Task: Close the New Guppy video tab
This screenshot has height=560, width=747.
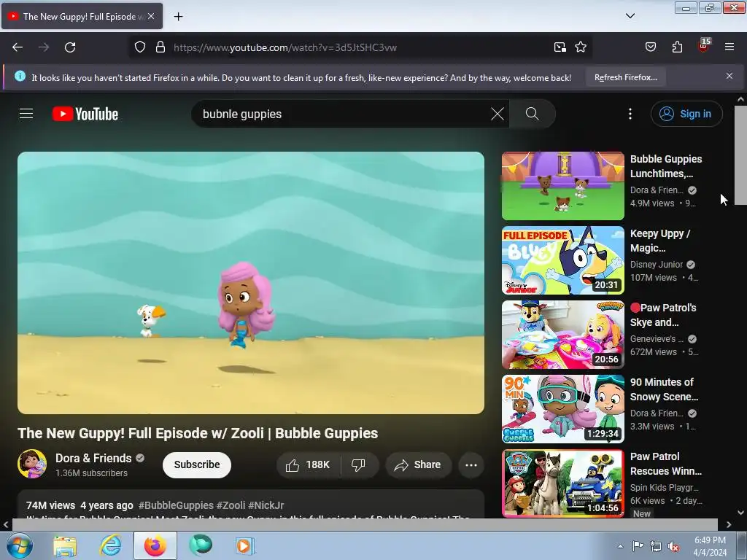Action: pos(151,16)
